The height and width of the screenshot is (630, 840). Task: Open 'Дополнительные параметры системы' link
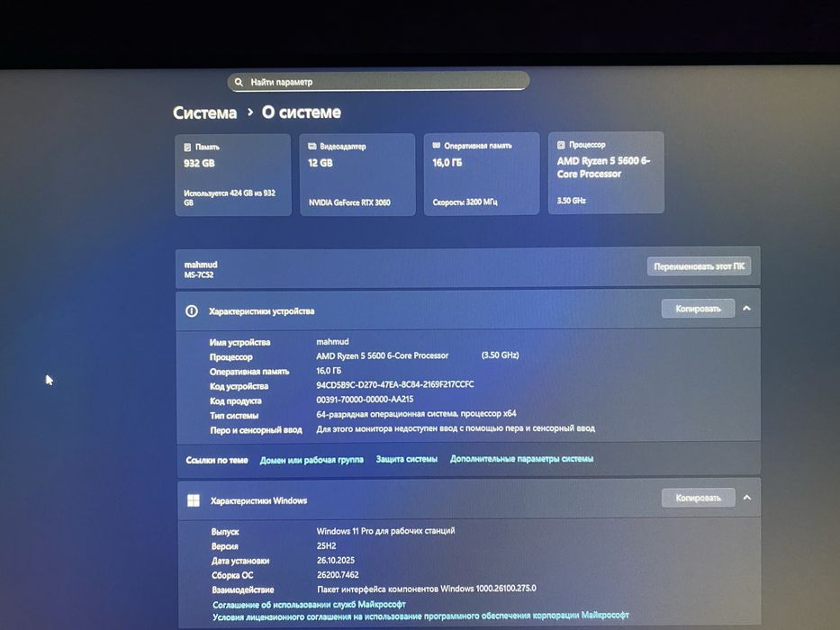click(x=522, y=459)
